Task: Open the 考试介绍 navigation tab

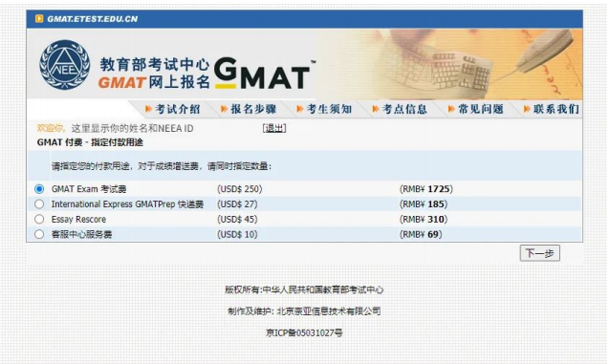Action: pos(178,109)
